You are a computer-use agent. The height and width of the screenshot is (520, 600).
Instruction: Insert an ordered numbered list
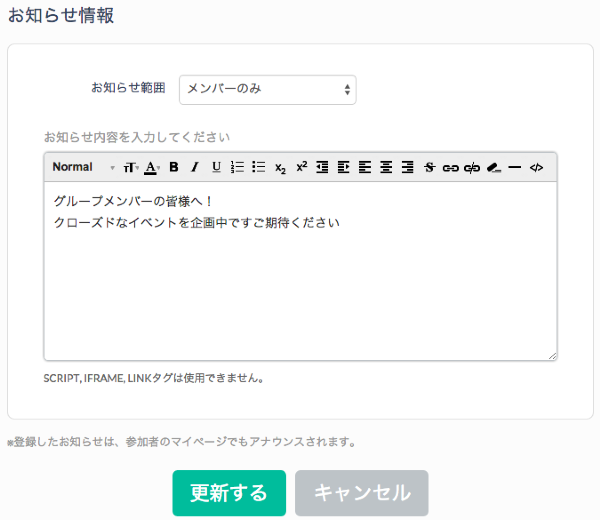[237, 167]
